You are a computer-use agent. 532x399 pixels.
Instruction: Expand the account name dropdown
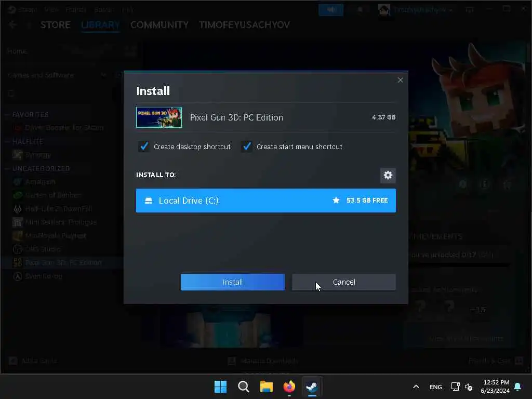coord(423,10)
